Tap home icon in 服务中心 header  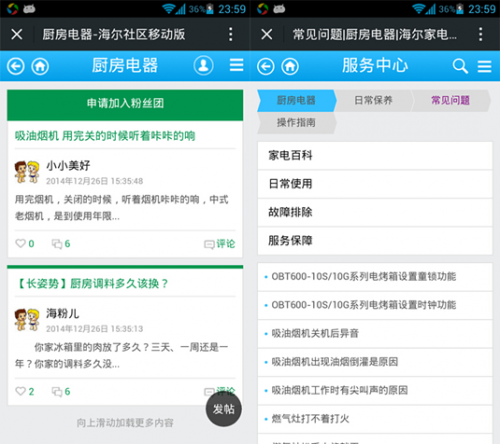[x=290, y=66]
